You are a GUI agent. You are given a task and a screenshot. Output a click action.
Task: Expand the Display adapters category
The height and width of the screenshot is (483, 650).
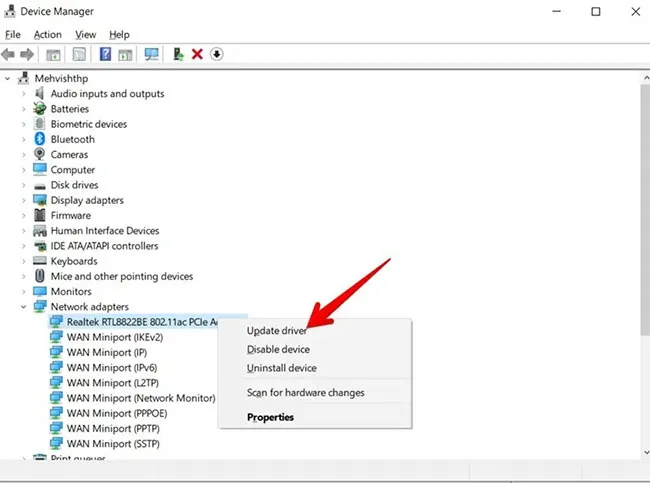(x=24, y=200)
